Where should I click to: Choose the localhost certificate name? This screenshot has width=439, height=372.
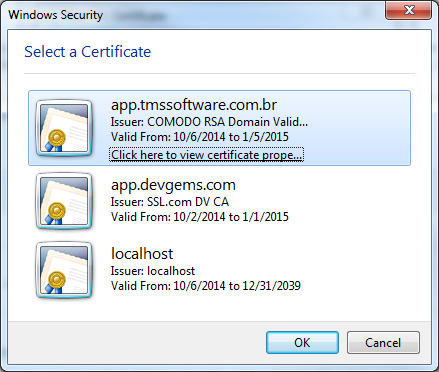coord(142,254)
